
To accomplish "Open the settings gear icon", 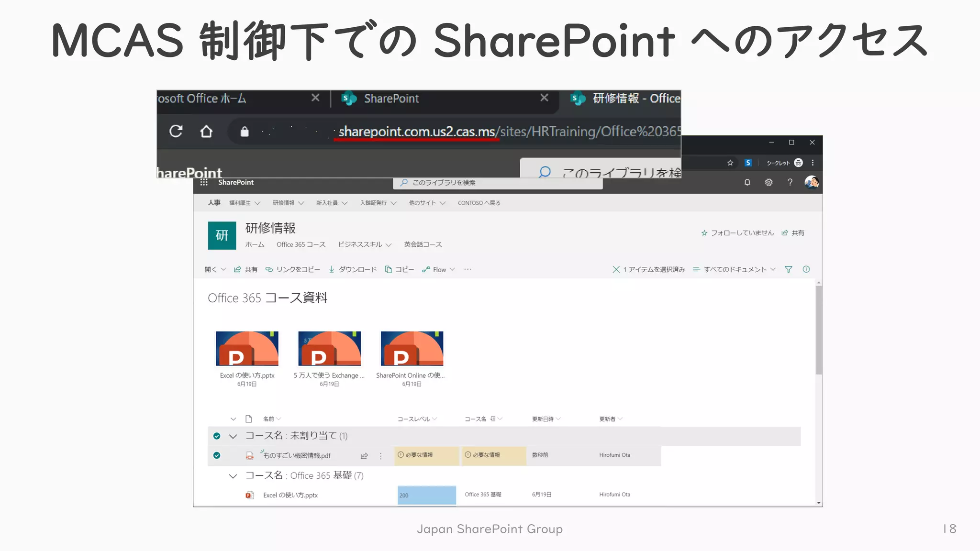I will click(x=768, y=182).
